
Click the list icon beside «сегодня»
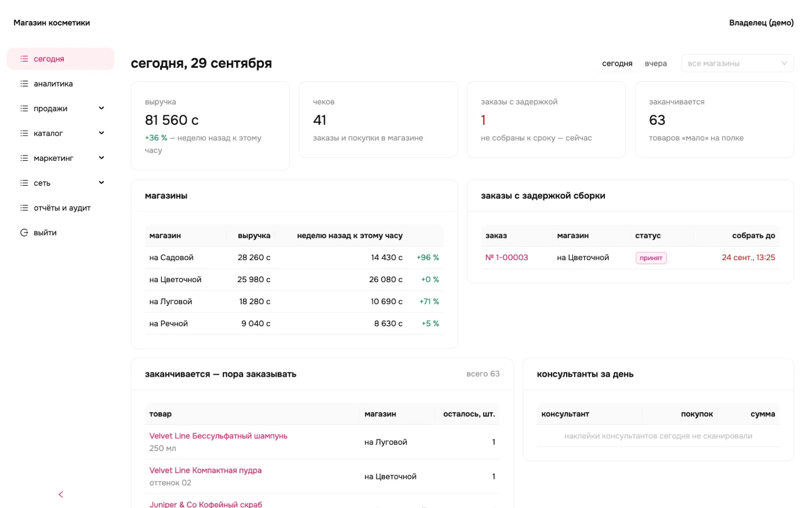point(24,59)
